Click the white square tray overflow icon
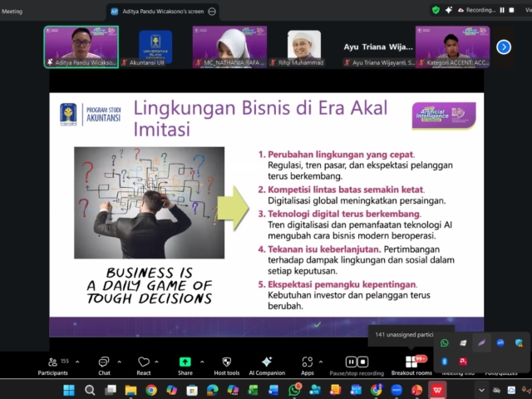 pos(463,343)
